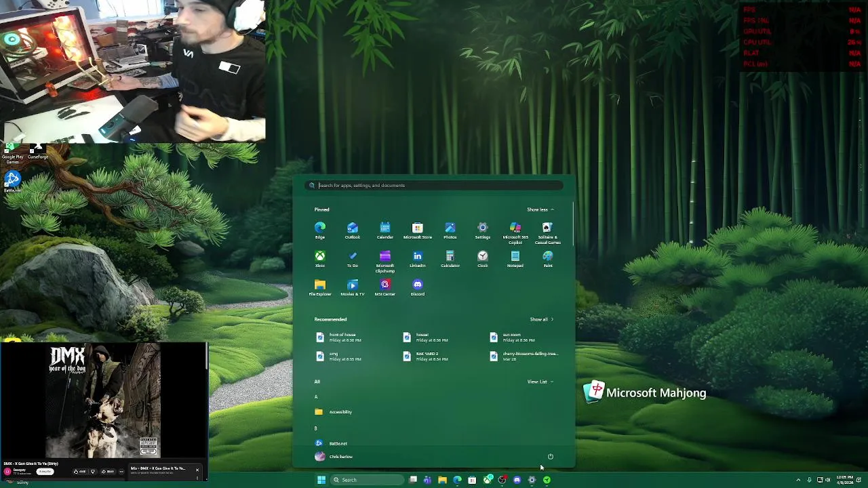Open the LinkedIn pinned app
The image size is (868, 488).
click(418, 258)
